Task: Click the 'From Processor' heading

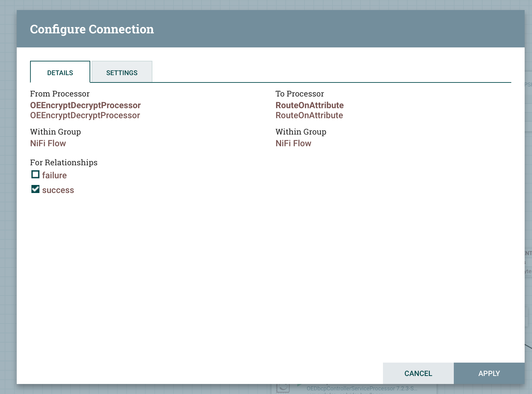Action: click(60, 93)
